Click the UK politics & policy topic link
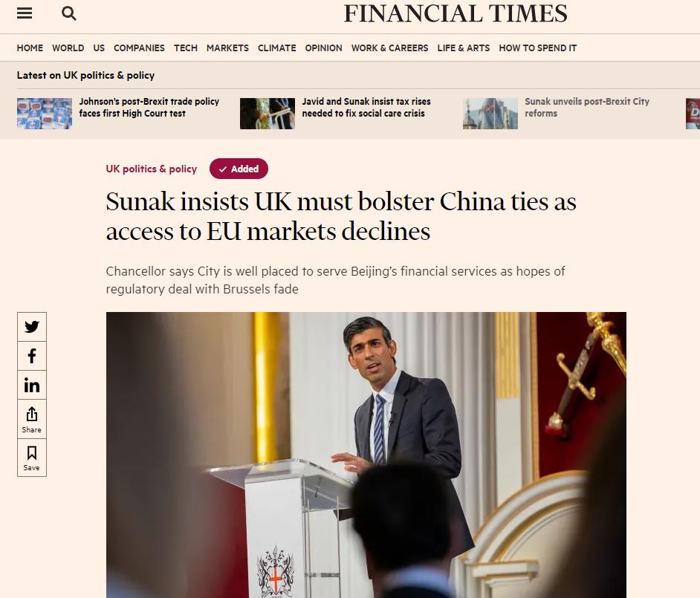The height and width of the screenshot is (598, 700). (152, 169)
